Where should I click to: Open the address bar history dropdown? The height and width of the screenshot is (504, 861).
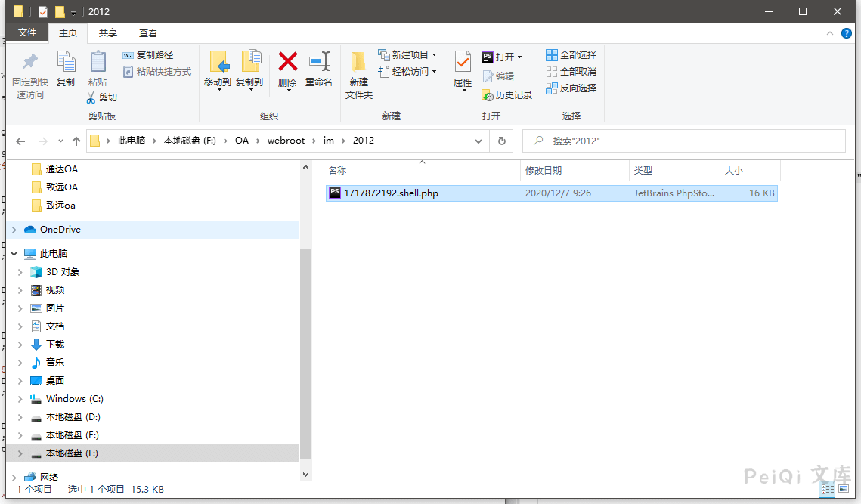[478, 141]
